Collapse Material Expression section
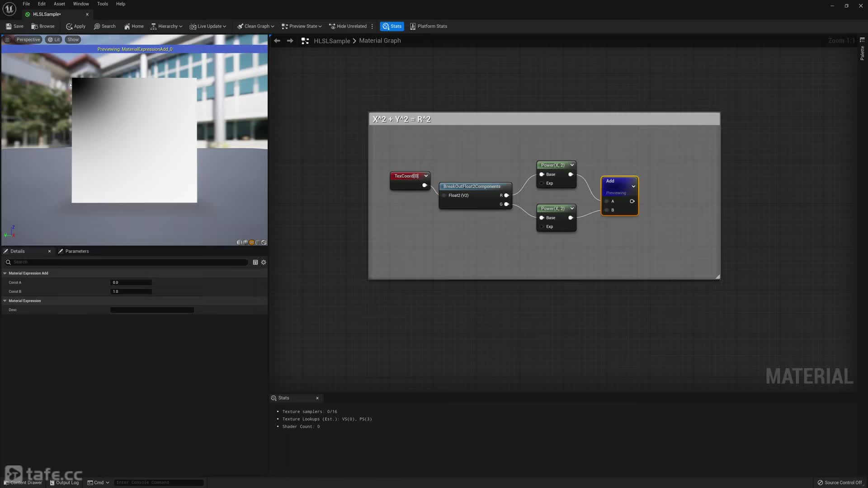 (5, 301)
